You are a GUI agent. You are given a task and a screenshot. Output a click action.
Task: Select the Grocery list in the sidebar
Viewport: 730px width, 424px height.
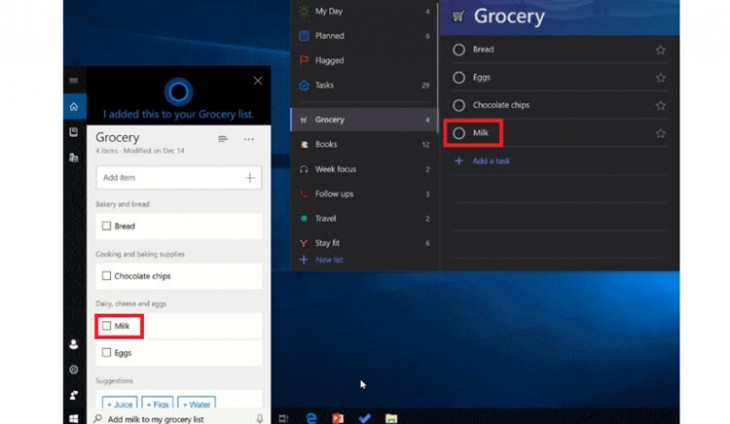[364, 120]
